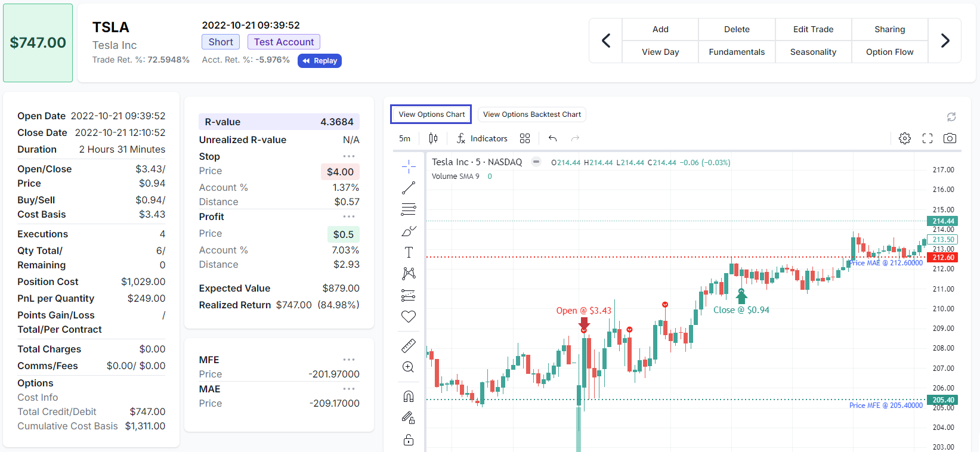Edit the Stop price $4.00 field
The image size is (980, 452).
340,172
